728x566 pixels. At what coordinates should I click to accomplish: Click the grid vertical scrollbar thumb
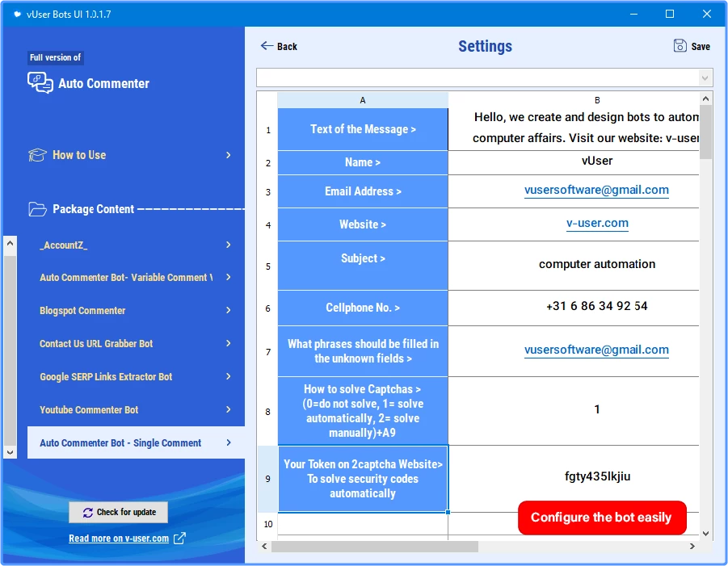pos(705,132)
